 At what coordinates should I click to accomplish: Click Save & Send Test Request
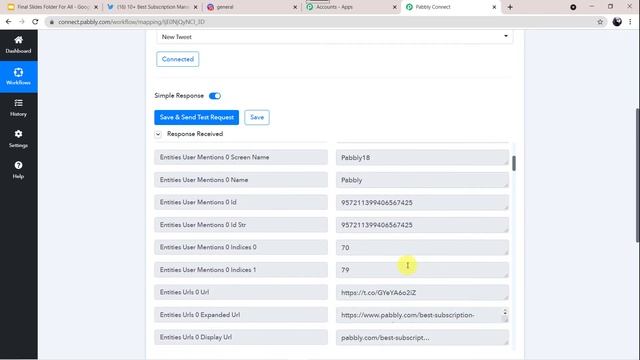click(196, 118)
